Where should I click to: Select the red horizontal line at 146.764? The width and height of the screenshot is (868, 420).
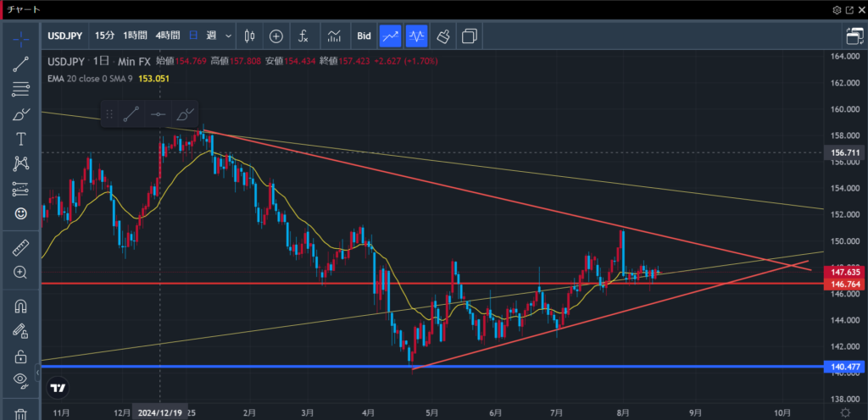click(x=431, y=284)
